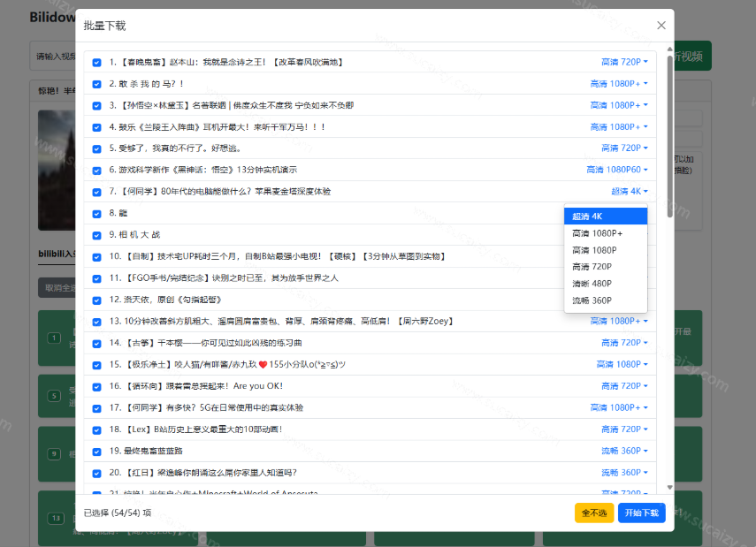The width and height of the screenshot is (756, 547).
Task: Uncheck video 13 周六野Zoey checkbox
Action: [97, 322]
